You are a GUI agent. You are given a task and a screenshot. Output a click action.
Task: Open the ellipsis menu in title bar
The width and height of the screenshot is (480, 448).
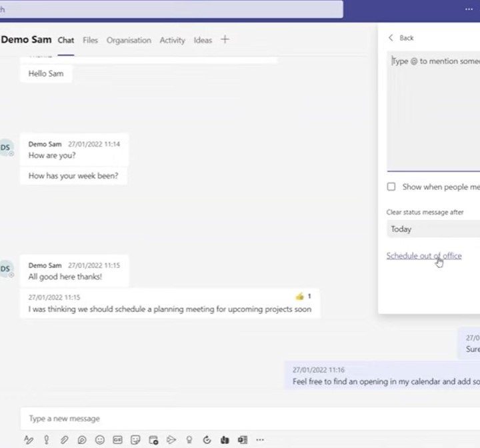(x=469, y=9)
